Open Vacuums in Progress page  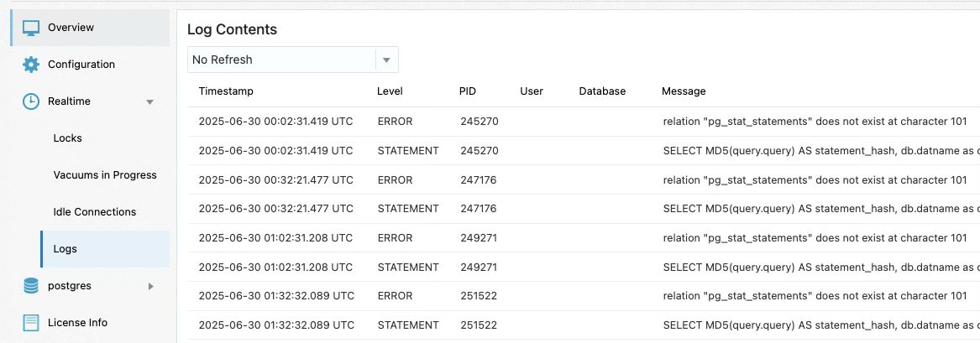tap(105, 175)
